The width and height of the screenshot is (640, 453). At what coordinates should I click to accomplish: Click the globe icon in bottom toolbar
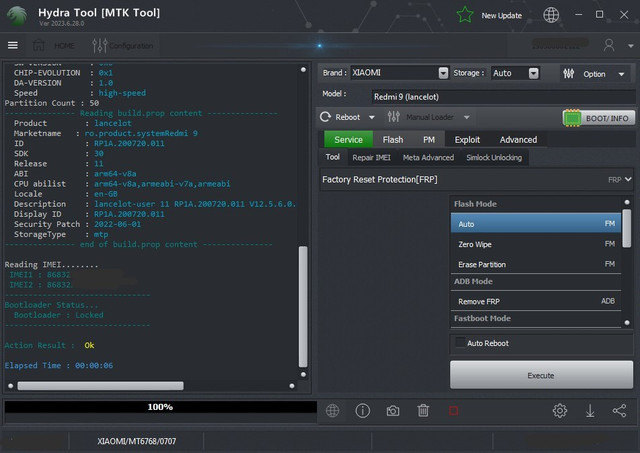[x=332, y=411]
